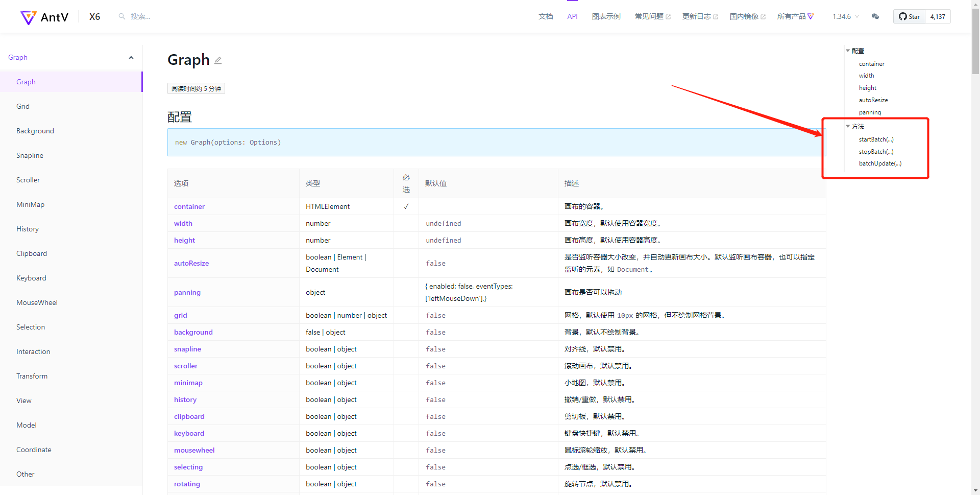
Task: Click the scrollbar up arrow
Action: pos(975,4)
